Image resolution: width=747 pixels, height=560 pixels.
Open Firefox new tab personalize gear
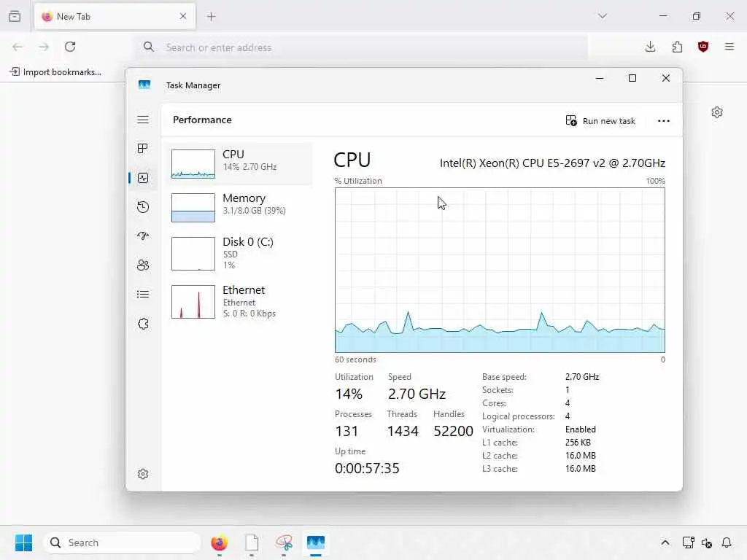[x=717, y=112]
